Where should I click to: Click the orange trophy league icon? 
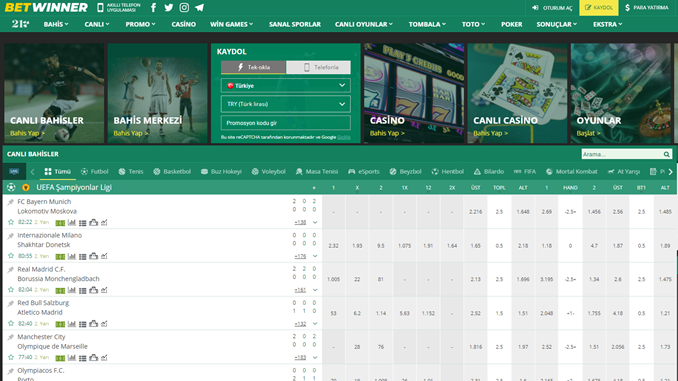click(x=26, y=187)
